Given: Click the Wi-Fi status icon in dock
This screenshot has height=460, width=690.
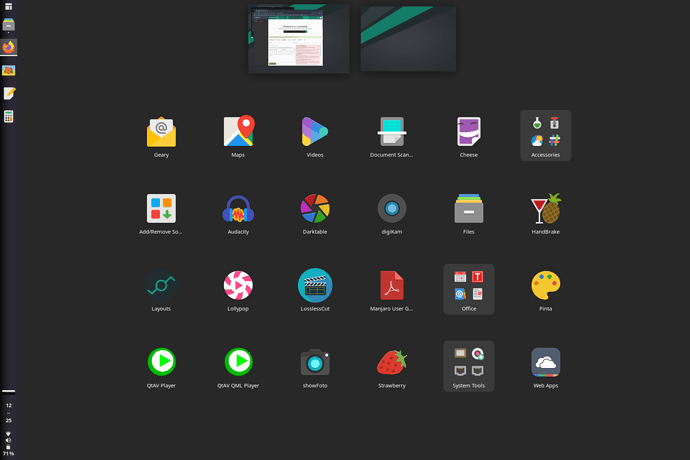Looking at the screenshot, I should tap(8, 434).
